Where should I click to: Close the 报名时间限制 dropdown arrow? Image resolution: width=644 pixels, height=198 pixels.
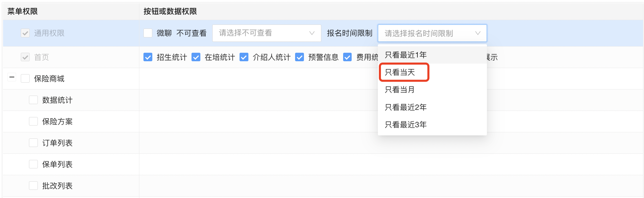coord(477,33)
